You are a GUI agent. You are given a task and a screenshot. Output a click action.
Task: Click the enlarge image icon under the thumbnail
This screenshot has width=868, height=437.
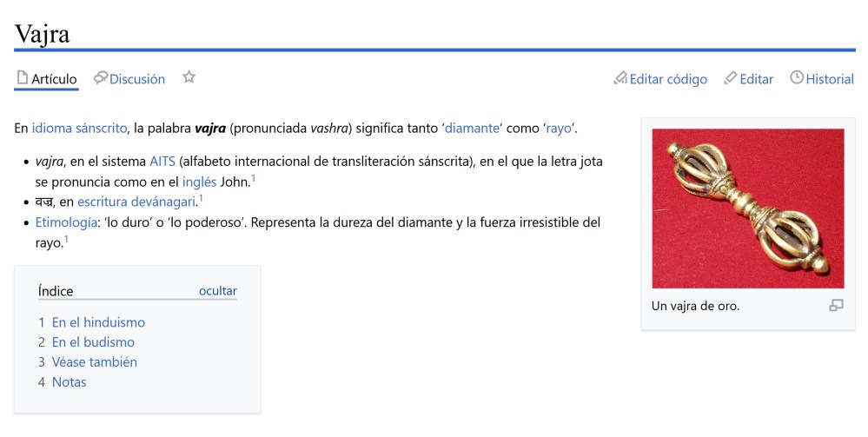[x=836, y=306]
